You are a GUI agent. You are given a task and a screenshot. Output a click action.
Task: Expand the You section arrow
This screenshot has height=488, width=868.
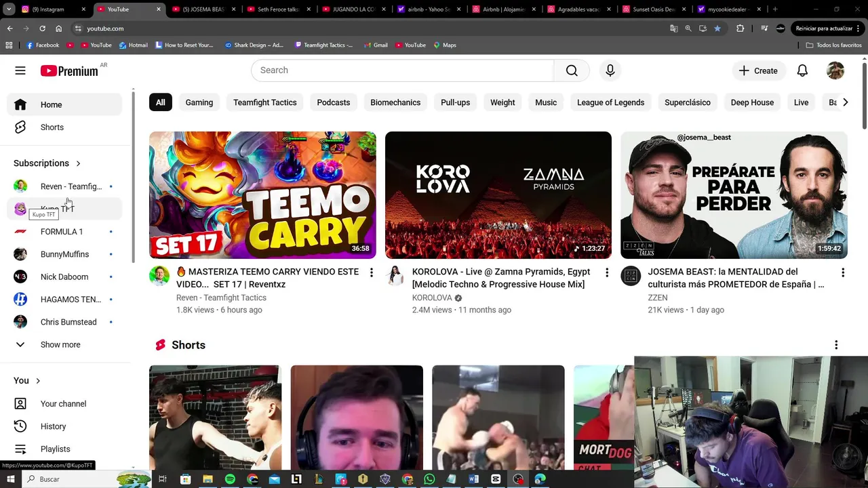(x=38, y=381)
